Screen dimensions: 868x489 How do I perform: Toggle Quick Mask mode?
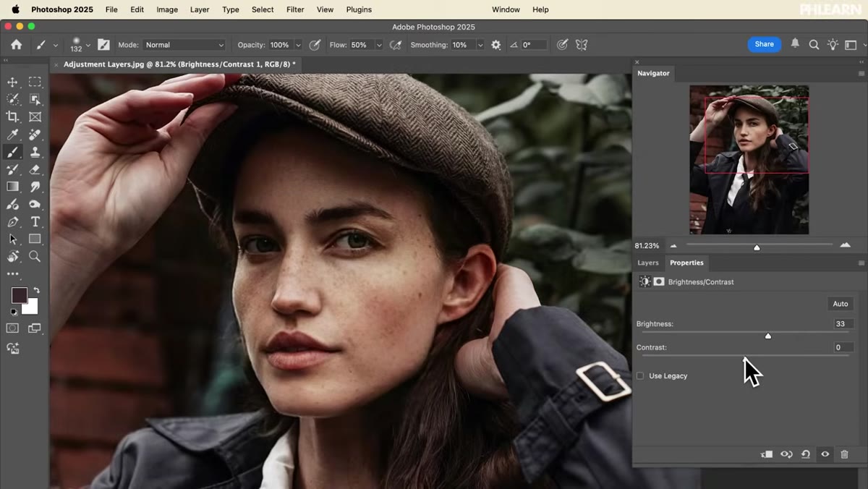[12, 328]
